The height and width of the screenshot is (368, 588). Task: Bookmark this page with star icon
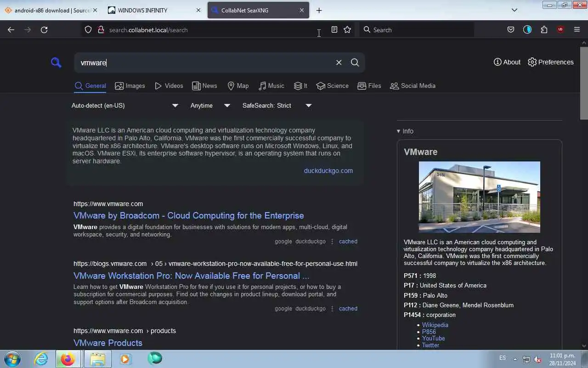[347, 29]
